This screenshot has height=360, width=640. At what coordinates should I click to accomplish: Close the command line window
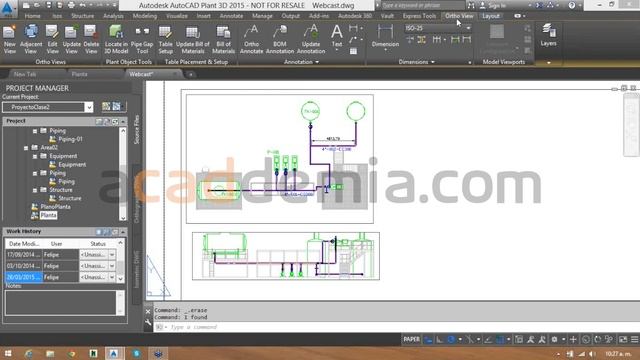tap(148, 311)
